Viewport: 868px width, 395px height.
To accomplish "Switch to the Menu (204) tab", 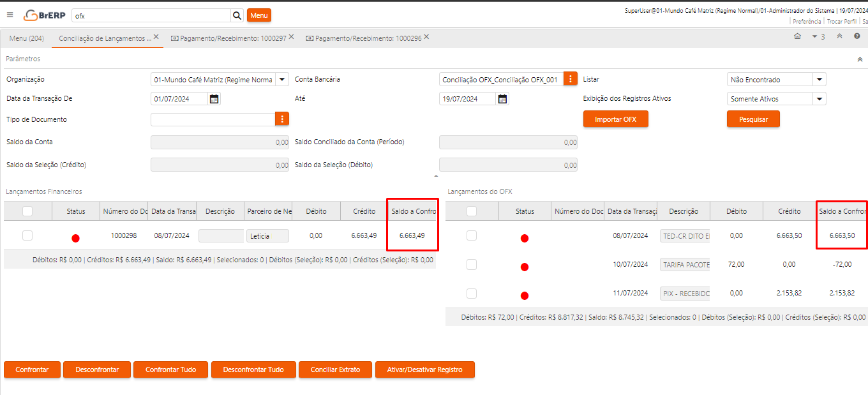I will [27, 38].
